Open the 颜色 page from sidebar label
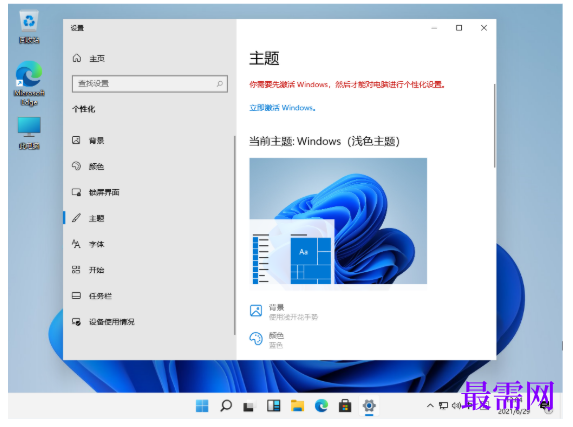 click(x=96, y=166)
